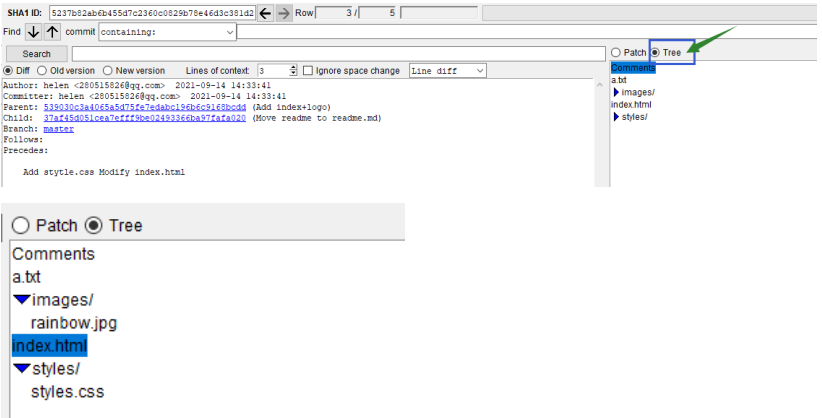Viewport: 822px width, 418px height.
Task: Go back with the left arrow button
Action: (266, 13)
